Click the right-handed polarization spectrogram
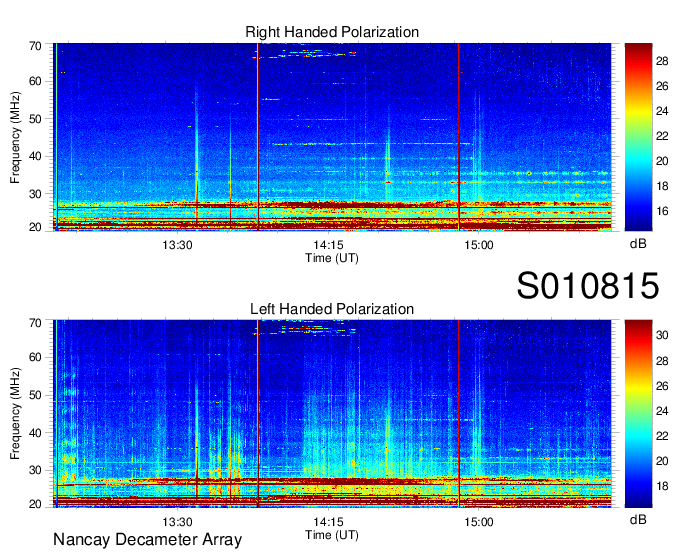 click(332, 137)
